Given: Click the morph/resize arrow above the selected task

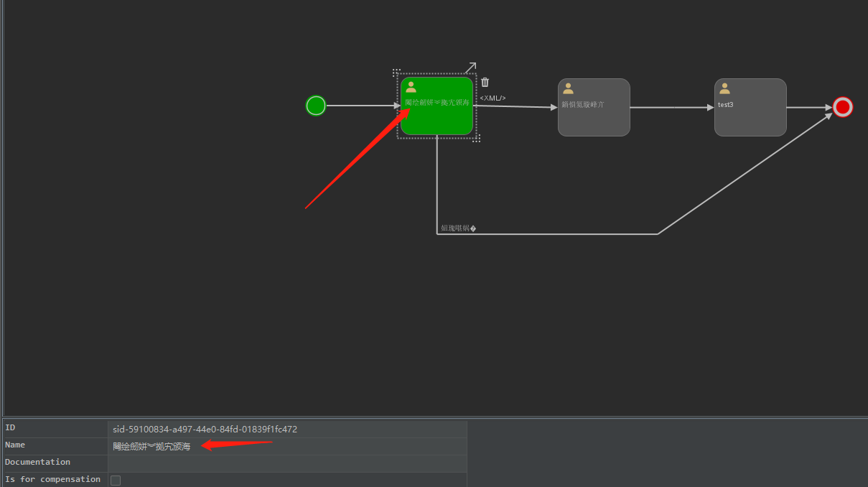Looking at the screenshot, I should tap(472, 66).
